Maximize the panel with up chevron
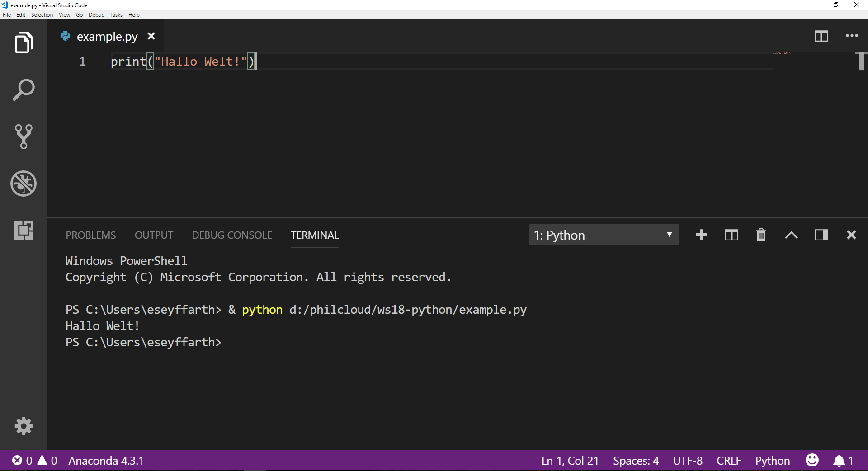 (x=791, y=235)
